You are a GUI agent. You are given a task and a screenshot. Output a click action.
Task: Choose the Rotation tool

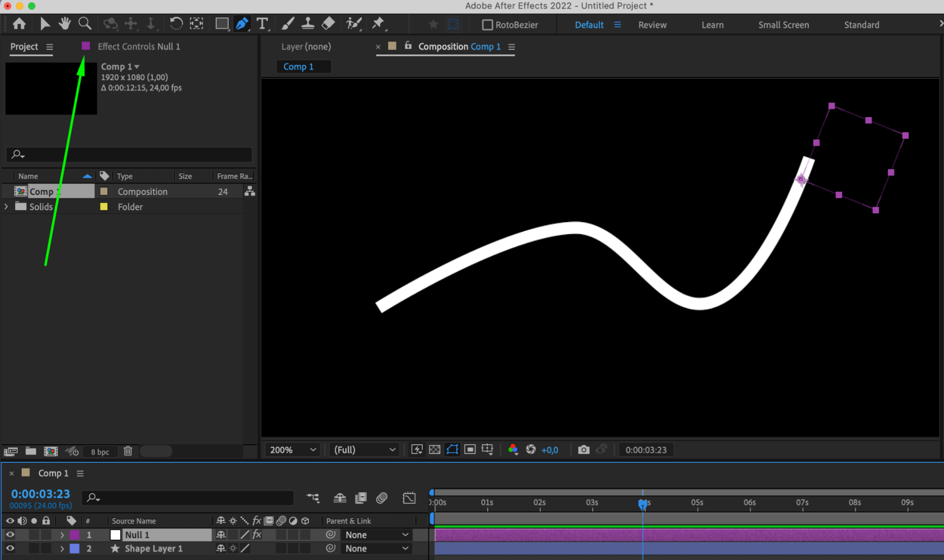[176, 23]
